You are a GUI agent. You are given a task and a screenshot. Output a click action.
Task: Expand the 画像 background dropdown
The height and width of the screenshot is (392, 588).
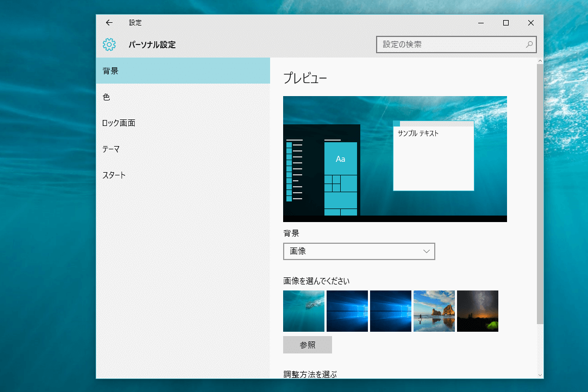359,251
